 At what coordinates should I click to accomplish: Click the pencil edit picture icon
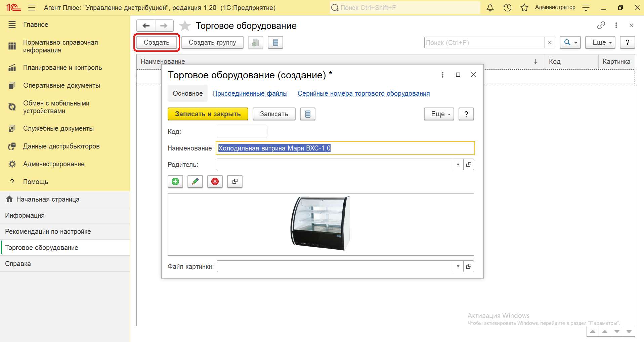click(x=195, y=181)
